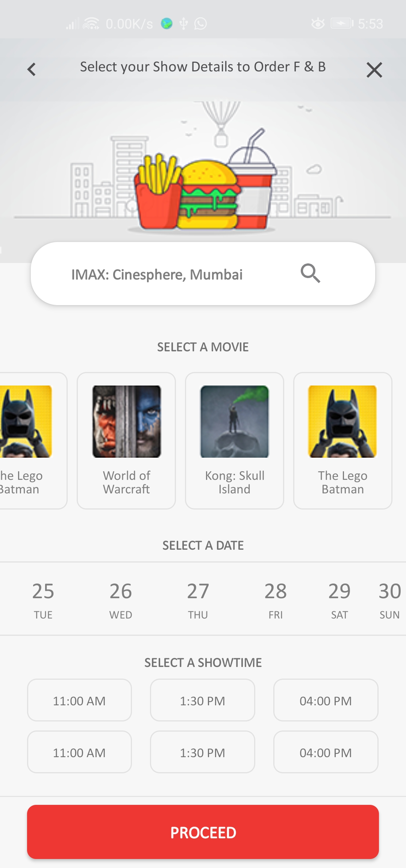
Task: Select World of Warcraft movie poster
Action: pos(127,422)
